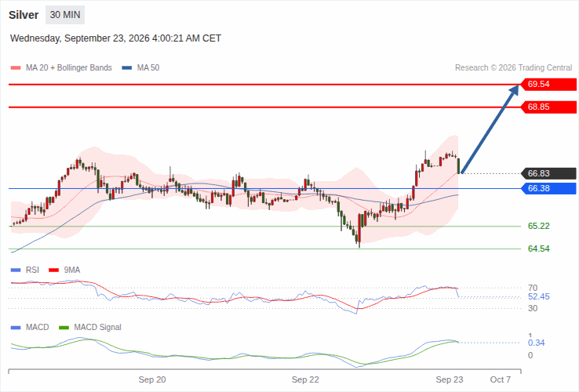Click the 69.54 resistance price tag
This screenshot has width=579, height=392.
coord(548,84)
